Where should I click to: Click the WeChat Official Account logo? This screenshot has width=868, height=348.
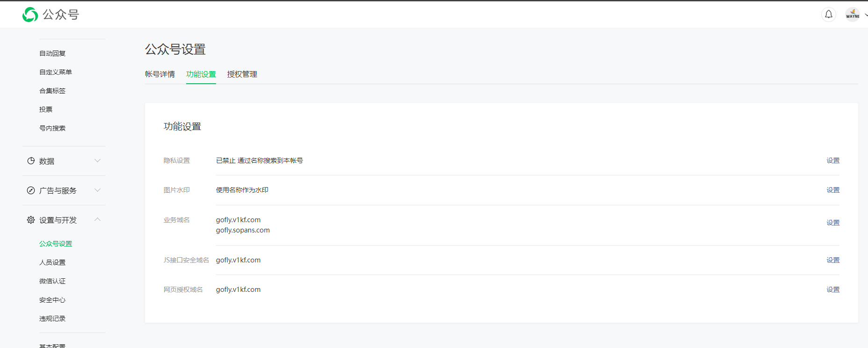click(30, 14)
